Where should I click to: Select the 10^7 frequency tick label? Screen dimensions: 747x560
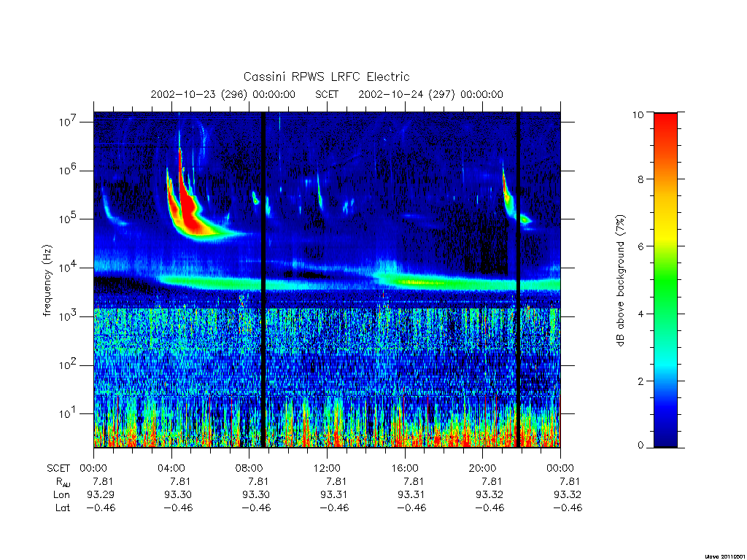[x=68, y=122]
